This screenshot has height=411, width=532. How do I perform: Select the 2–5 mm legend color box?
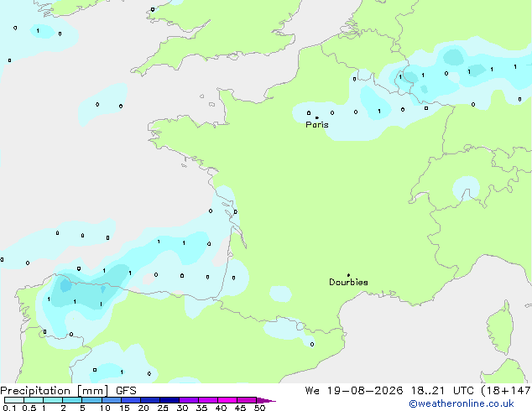click(73, 400)
